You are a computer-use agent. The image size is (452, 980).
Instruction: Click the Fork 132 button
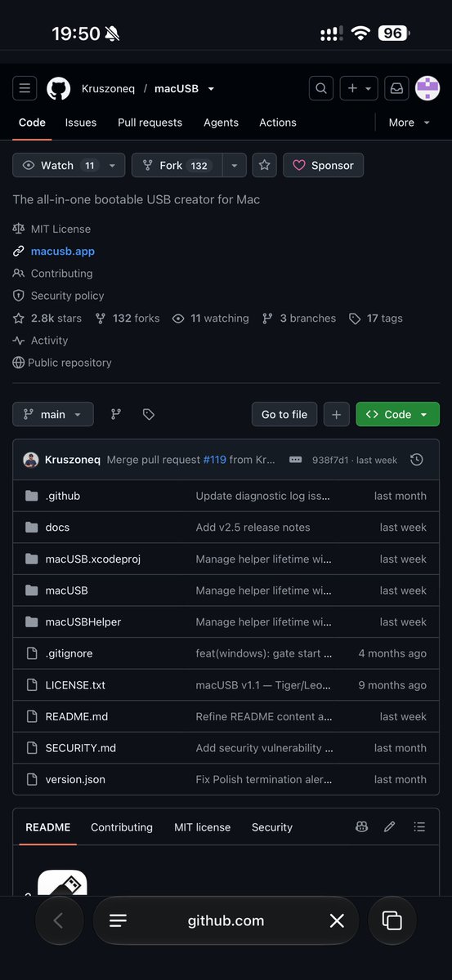(177, 165)
